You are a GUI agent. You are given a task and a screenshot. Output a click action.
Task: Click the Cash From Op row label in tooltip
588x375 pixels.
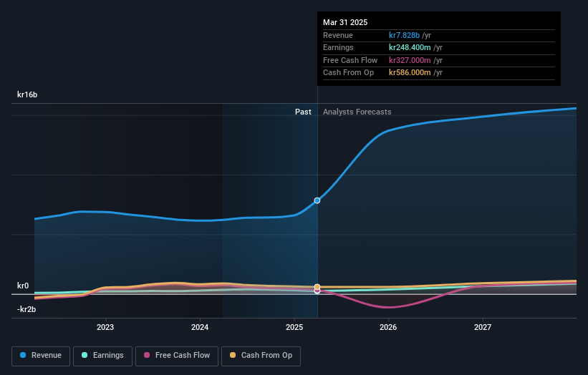(x=348, y=73)
